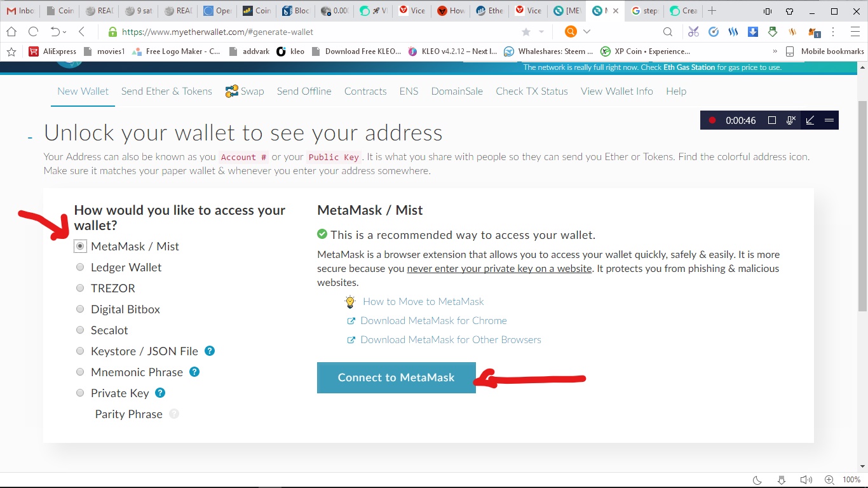
Task: Choose the Private Key radio option
Action: pyautogui.click(x=80, y=393)
